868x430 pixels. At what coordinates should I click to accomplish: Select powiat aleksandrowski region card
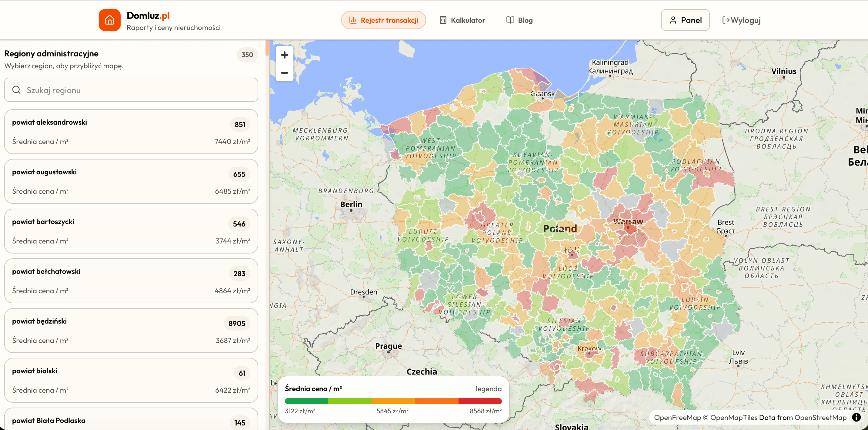pyautogui.click(x=131, y=132)
